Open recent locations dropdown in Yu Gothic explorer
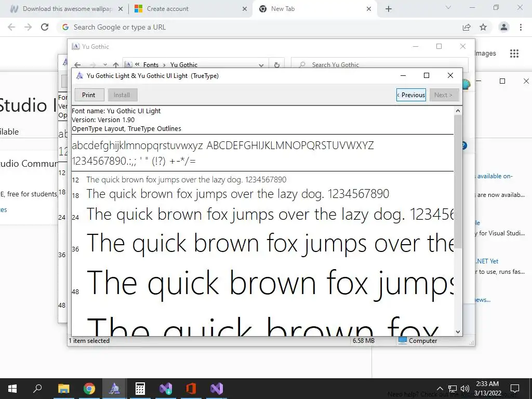This screenshot has height=399, width=532. point(105,65)
